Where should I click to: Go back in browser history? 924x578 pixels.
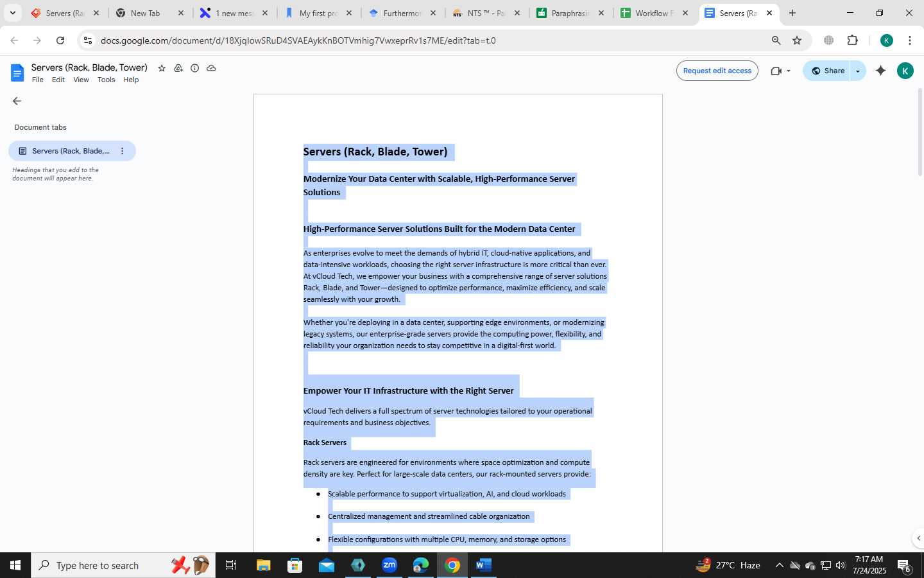14,40
